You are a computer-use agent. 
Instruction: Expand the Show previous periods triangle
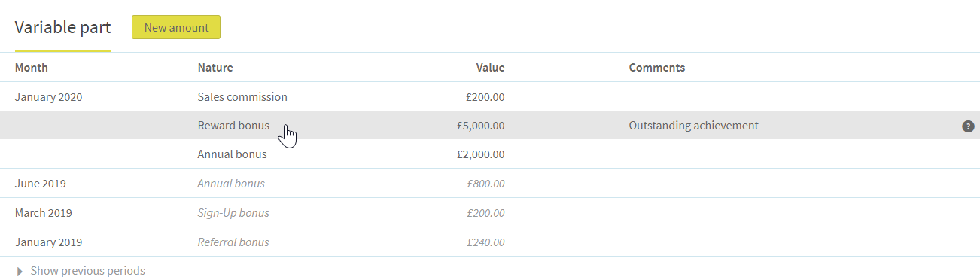click(20, 271)
